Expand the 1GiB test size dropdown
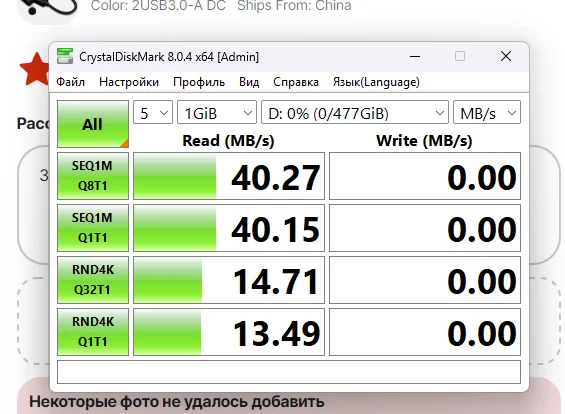Viewport: 565px width, 414px height. tap(217, 113)
